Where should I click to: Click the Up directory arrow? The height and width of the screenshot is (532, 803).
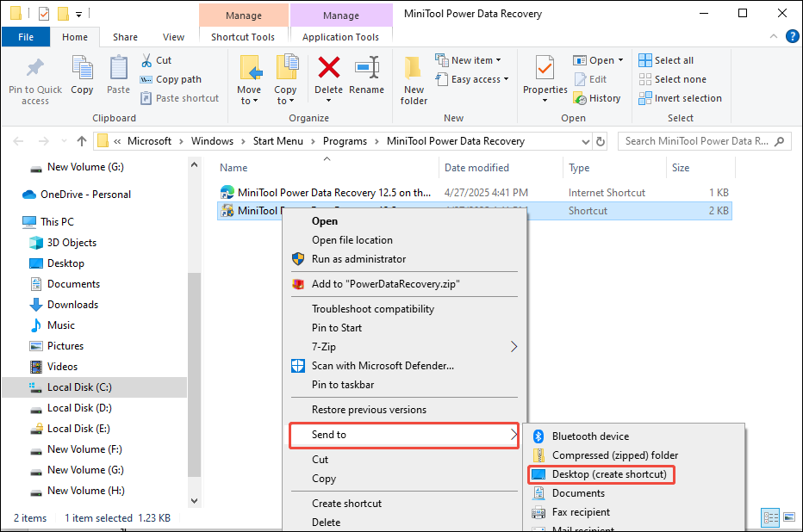point(82,141)
